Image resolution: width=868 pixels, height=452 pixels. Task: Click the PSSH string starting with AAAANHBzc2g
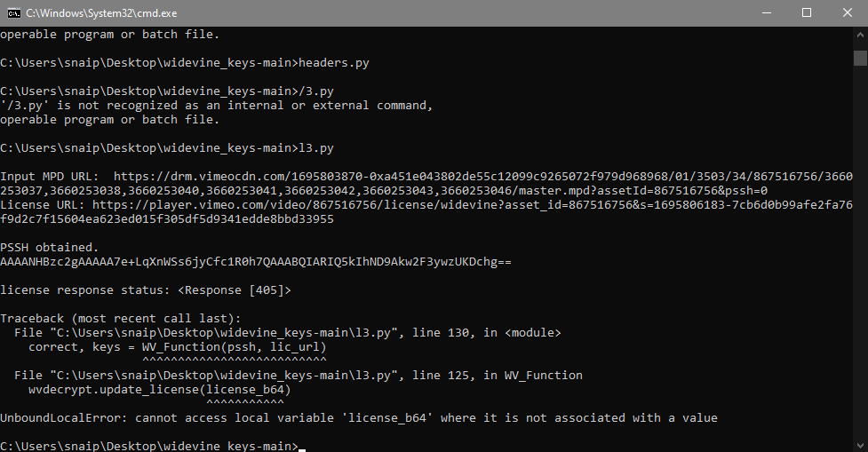pos(256,262)
